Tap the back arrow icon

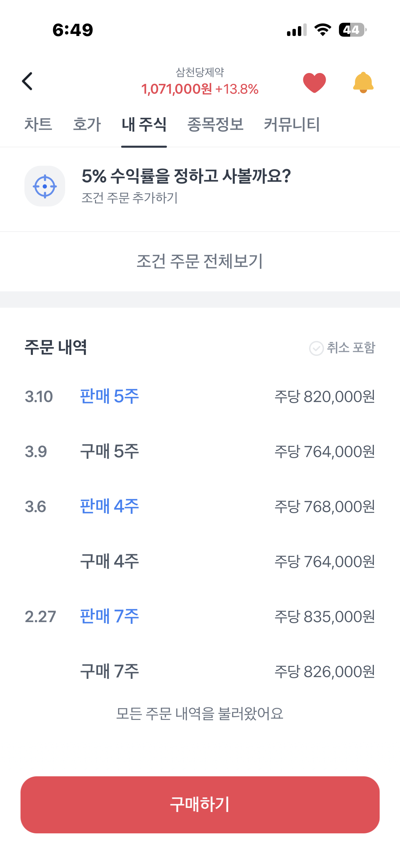(x=27, y=82)
